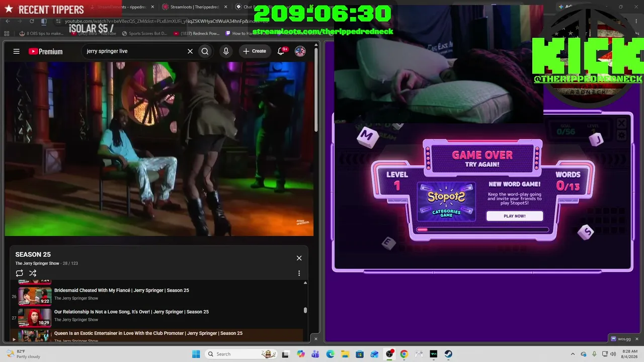Open the browser apps grid shortcut
The height and width of the screenshot is (362, 644).
tap(8, 34)
